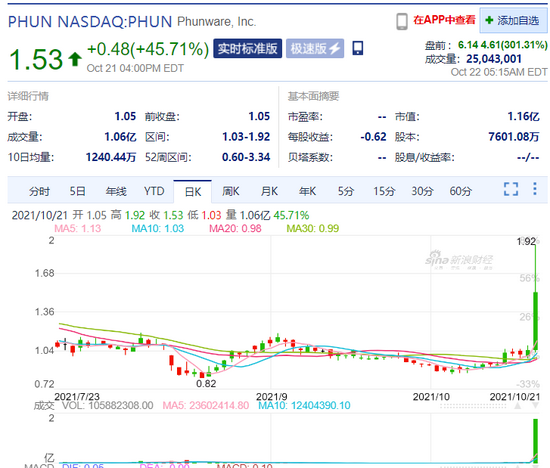Screen dimensions: 550x468
Task: Click the MA10: 1.03 indicator label
Action: coord(157,229)
